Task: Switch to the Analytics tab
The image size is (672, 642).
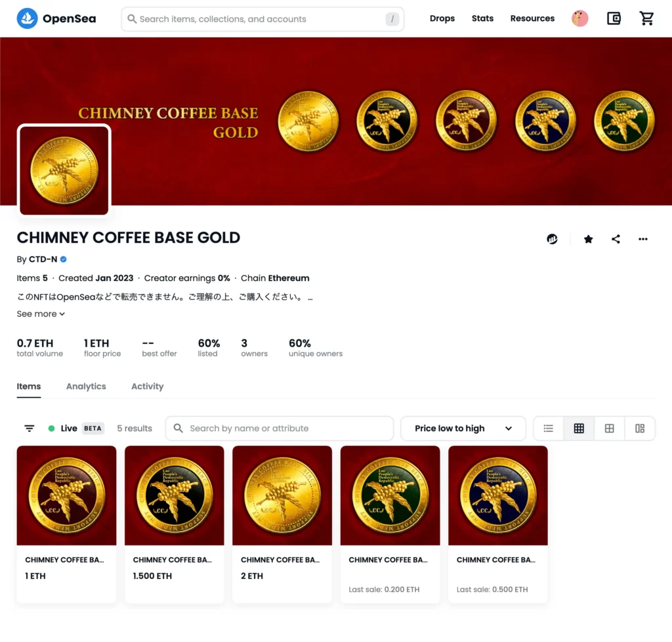Action: [x=86, y=386]
